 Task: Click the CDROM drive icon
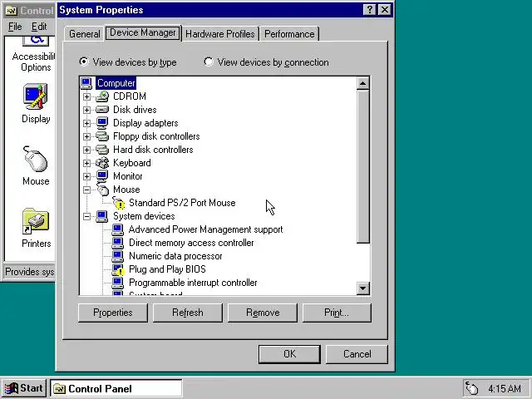pyautogui.click(x=102, y=96)
